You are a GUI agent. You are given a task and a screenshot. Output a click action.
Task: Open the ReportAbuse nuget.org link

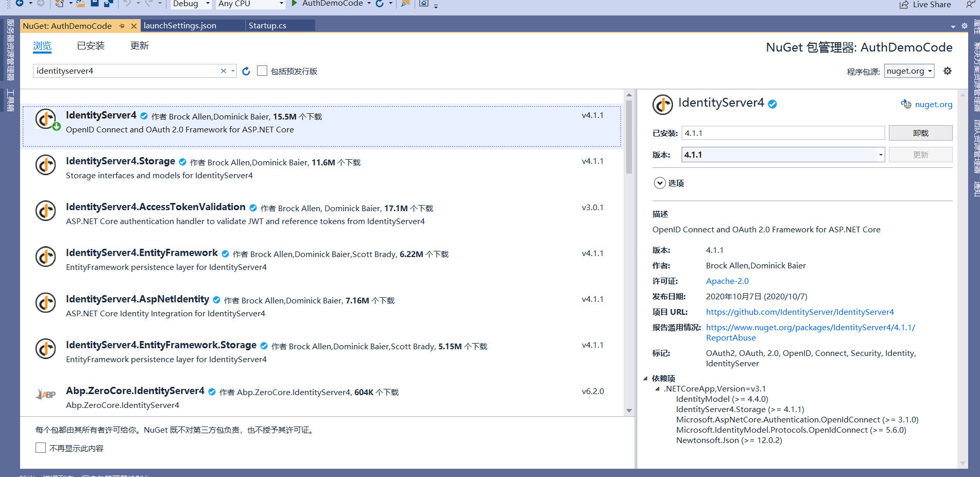(811, 332)
